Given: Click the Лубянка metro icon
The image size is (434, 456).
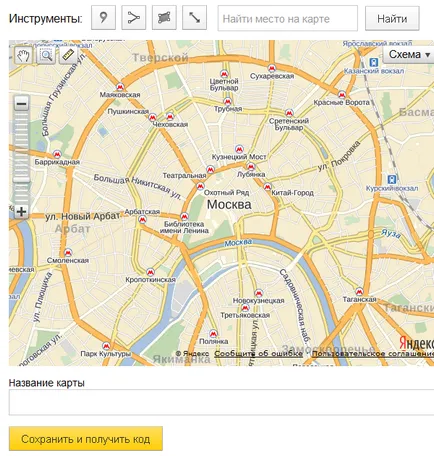Looking at the screenshot, I should [x=251, y=167].
